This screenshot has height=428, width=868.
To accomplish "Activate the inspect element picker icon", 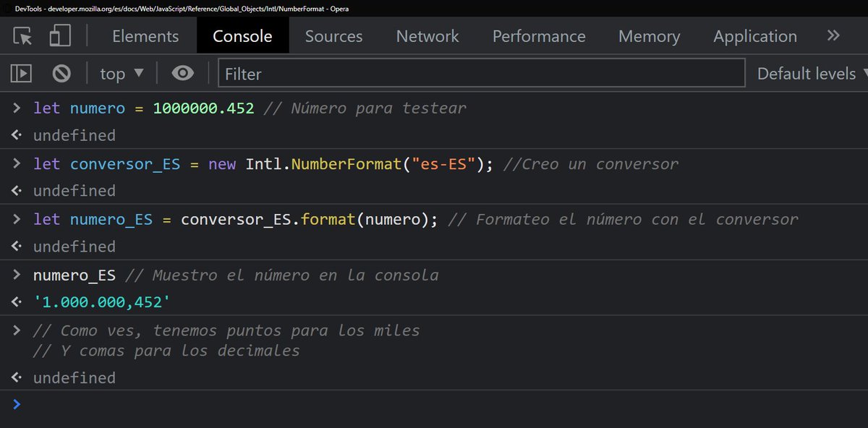I will [23, 36].
